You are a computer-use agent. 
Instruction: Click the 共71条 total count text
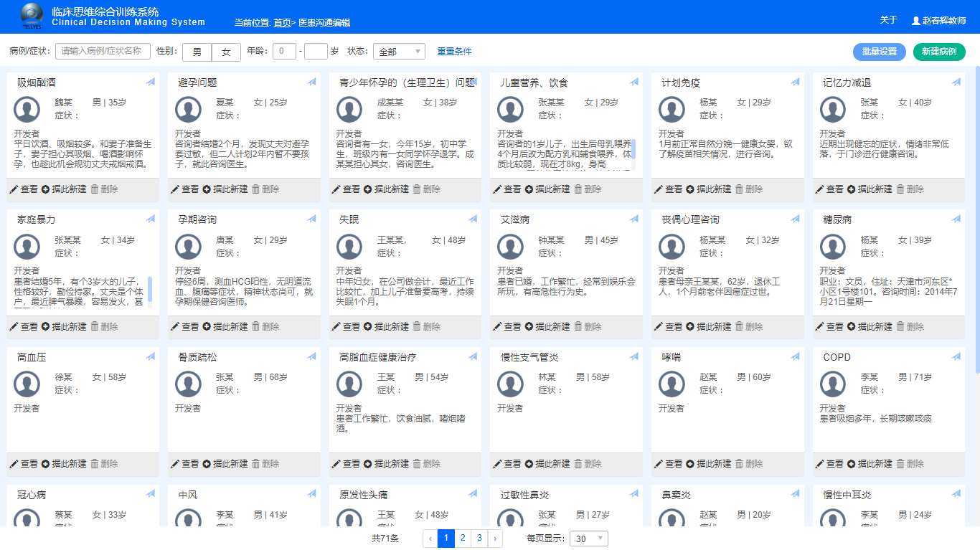pyautogui.click(x=385, y=539)
